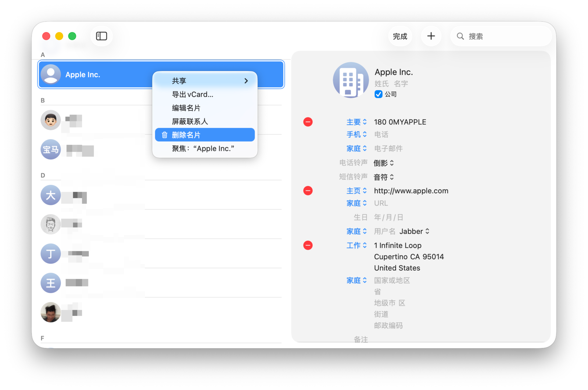The width and height of the screenshot is (588, 390).
Task: Choose 聚焦: "Apple Inc." from context menu
Action: [205, 148]
